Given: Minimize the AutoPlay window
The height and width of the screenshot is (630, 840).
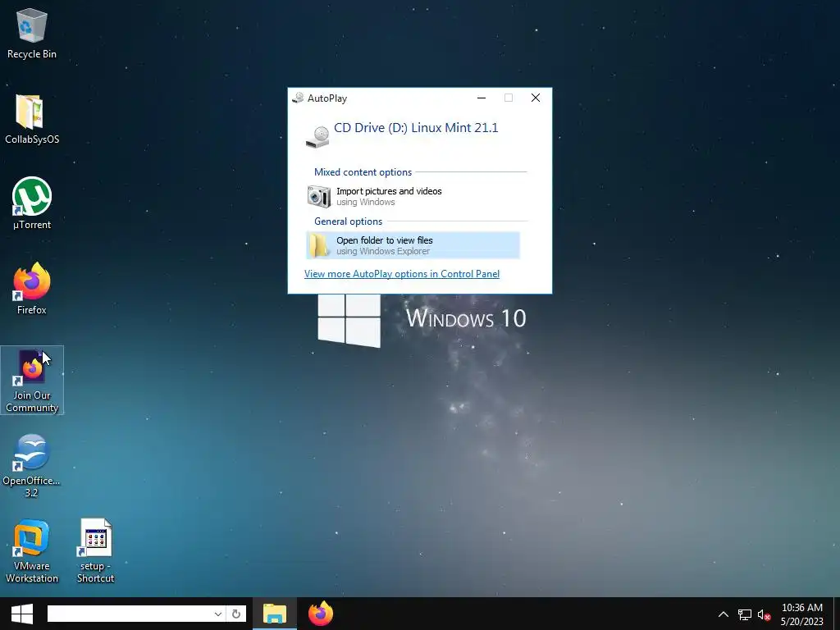Looking at the screenshot, I should 481,98.
